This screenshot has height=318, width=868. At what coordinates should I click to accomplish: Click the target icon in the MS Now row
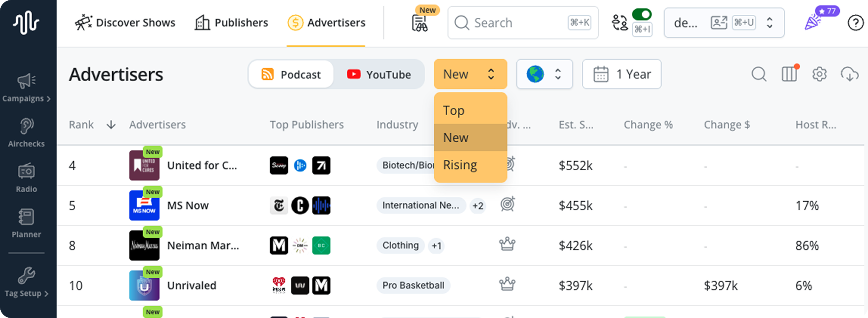coord(508,204)
